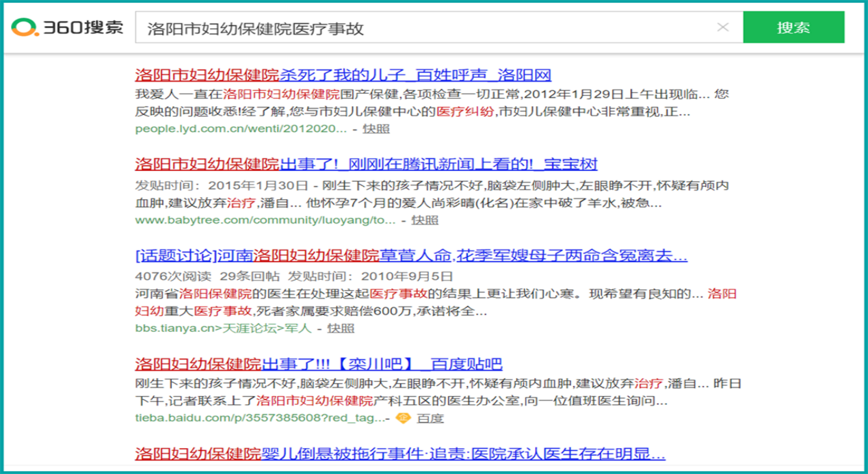The height and width of the screenshot is (474, 868).
Task: Clear the search box with X icon
Action: (723, 27)
